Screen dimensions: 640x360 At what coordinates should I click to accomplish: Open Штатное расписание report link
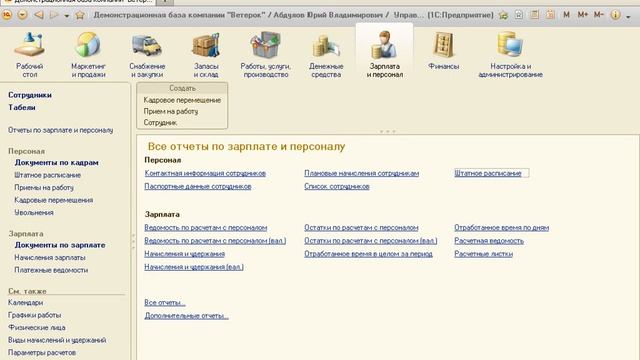point(488,173)
